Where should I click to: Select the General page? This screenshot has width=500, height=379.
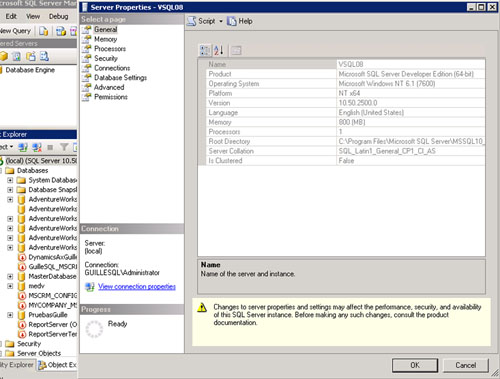105,29
